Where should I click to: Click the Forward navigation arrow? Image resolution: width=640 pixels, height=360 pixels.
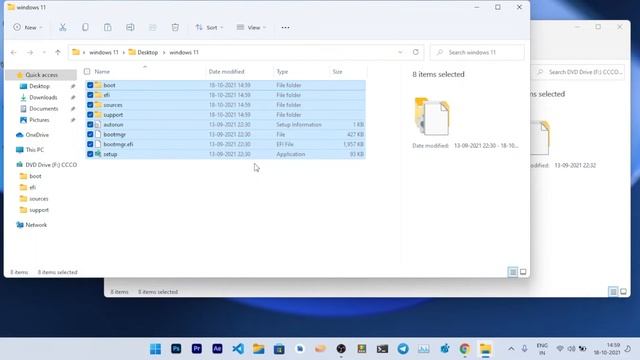pyautogui.click(x=30, y=52)
